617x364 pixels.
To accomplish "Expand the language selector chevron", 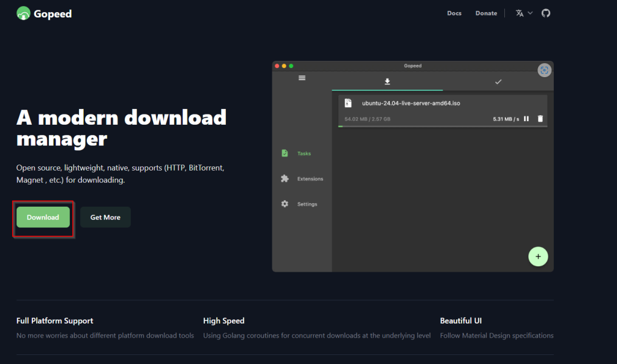I will tap(530, 13).
